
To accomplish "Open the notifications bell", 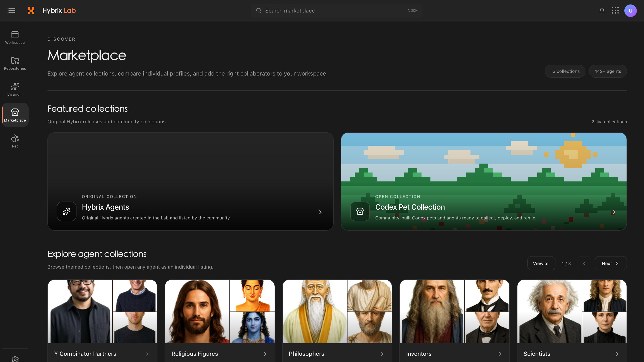I will pyautogui.click(x=602, y=11).
